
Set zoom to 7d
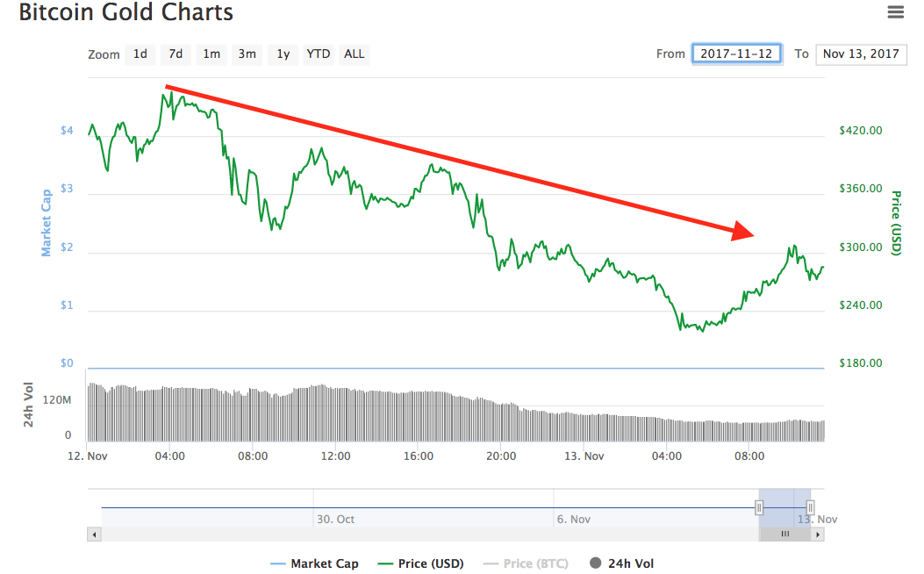click(175, 54)
